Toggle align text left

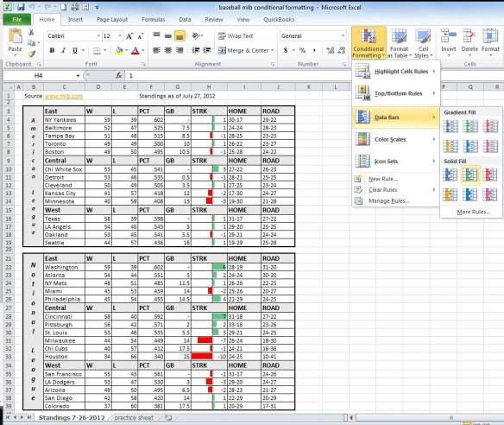click(156, 50)
